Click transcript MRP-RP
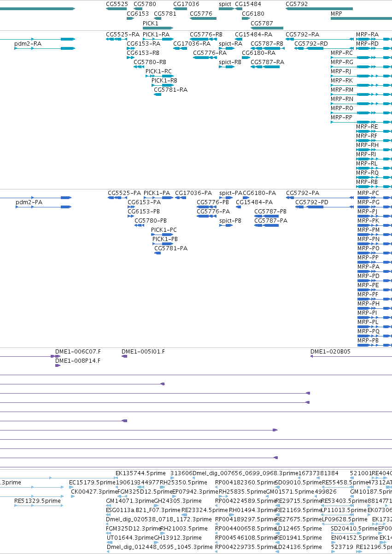This screenshot has height=554, width=392. coord(342,118)
